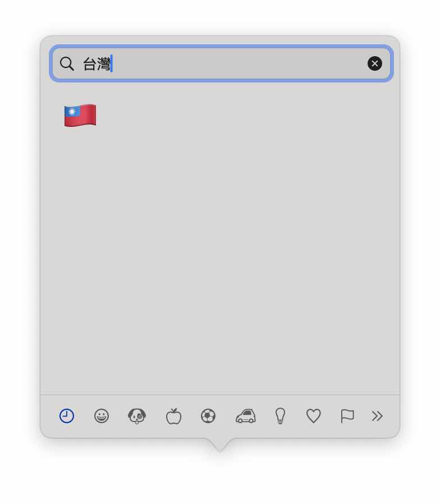Viewport: 440px width, 504px height.
Task: Focus the emoji search input field
Action: click(x=221, y=63)
